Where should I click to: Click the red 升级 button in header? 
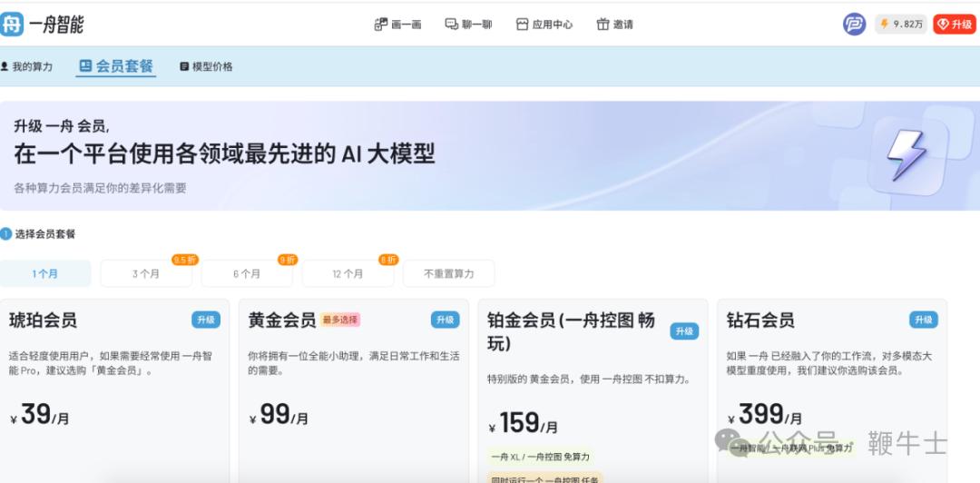955,25
